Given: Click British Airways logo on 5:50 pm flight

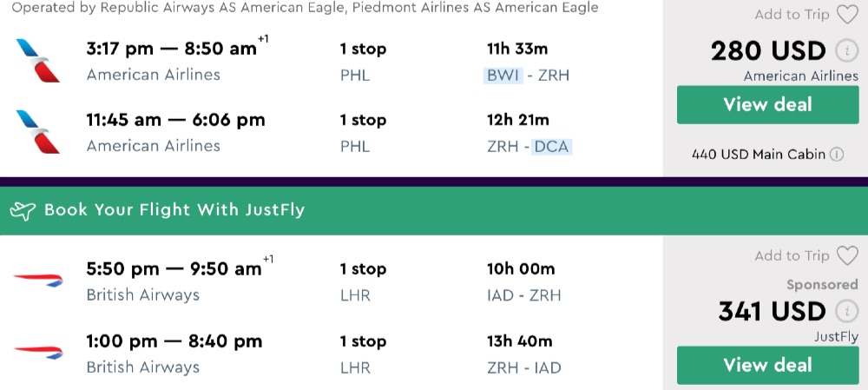Looking at the screenshot, I should pos(38,280).
